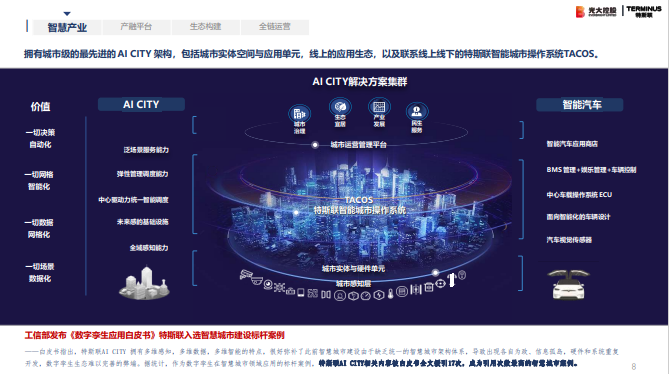Click the white car image
The image size is (669, 374).
pyautogui.click(x=569, y=284)
